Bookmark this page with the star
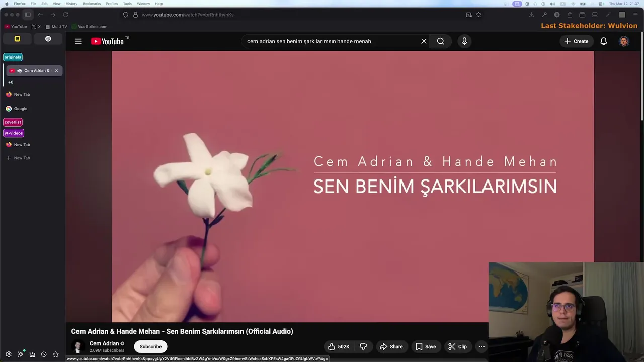Screen dimensions: 644x362 tap(478, 15)
